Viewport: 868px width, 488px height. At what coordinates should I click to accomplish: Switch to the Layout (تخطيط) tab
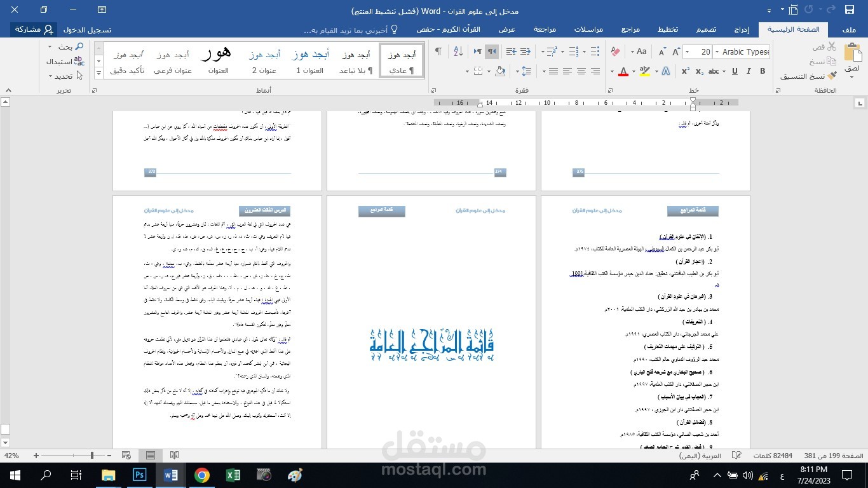(668, 30)
